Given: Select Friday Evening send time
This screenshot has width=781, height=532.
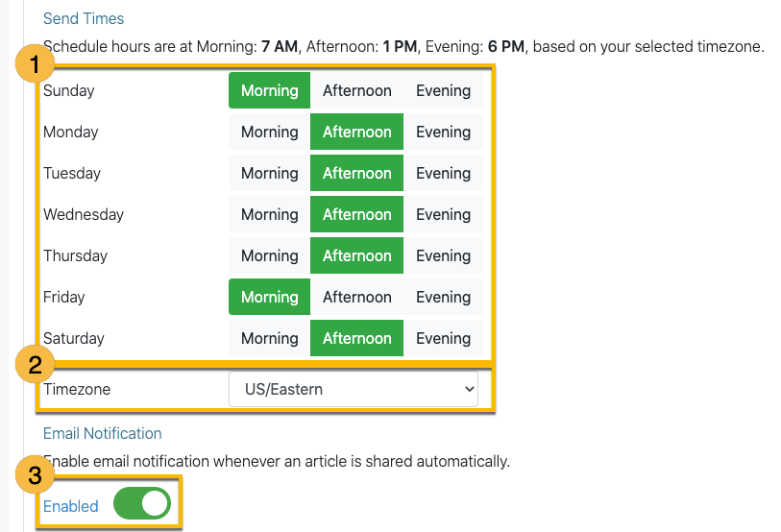Looking at the screenshot, I should pos(443,298).
